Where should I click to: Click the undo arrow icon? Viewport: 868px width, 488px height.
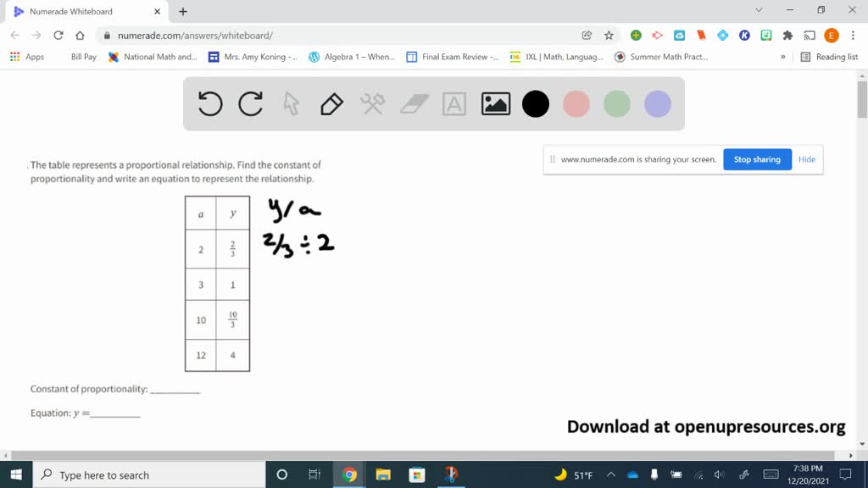[209, 103]
